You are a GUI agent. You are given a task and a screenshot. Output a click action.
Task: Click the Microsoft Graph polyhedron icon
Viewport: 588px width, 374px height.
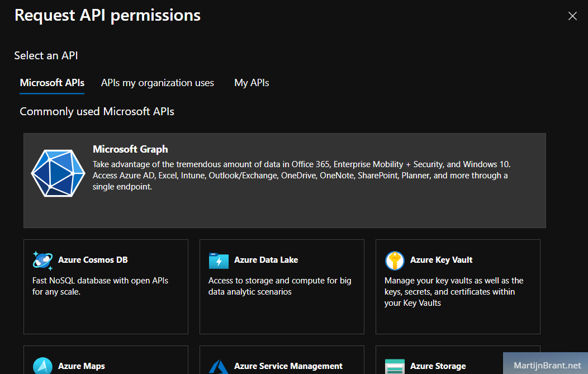tap(58, 173)
